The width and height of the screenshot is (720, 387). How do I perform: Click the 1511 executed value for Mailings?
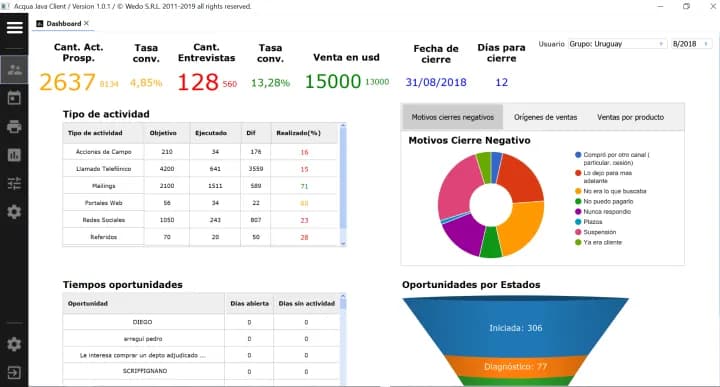coord(215,186)
